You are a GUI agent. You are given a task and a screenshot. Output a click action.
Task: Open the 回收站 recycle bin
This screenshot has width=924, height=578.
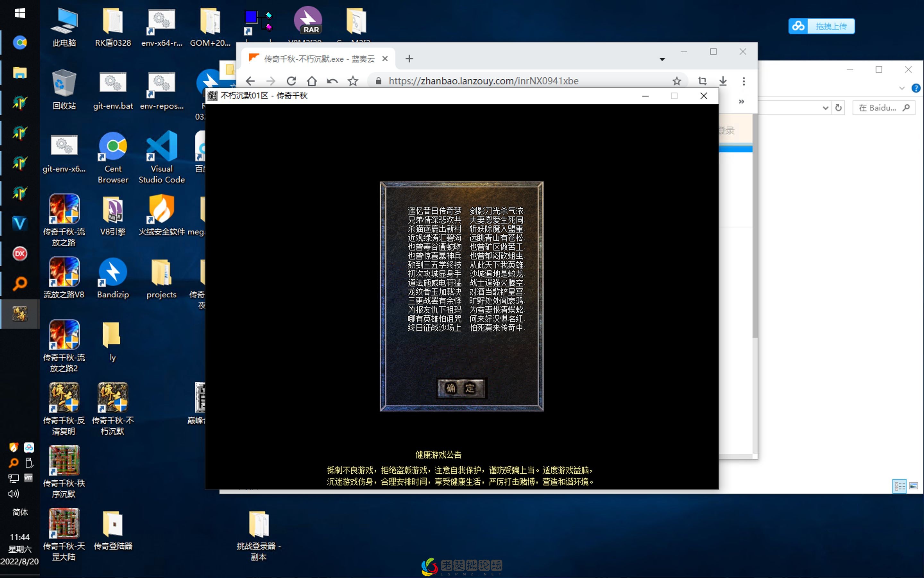pyautogui.click(x=64, y=90)
